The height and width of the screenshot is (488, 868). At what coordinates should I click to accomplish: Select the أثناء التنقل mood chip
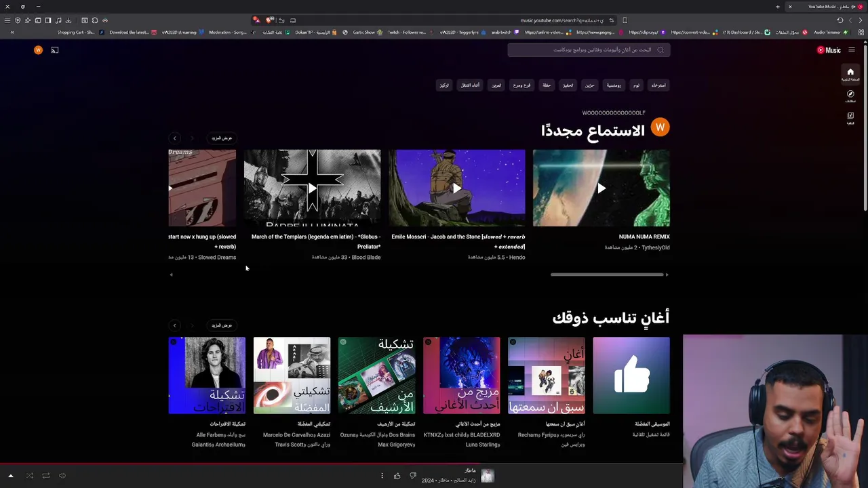470,85
